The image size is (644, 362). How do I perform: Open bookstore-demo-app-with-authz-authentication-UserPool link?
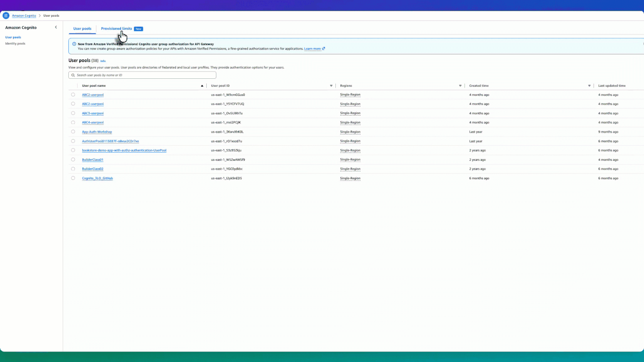coord(124,150)
